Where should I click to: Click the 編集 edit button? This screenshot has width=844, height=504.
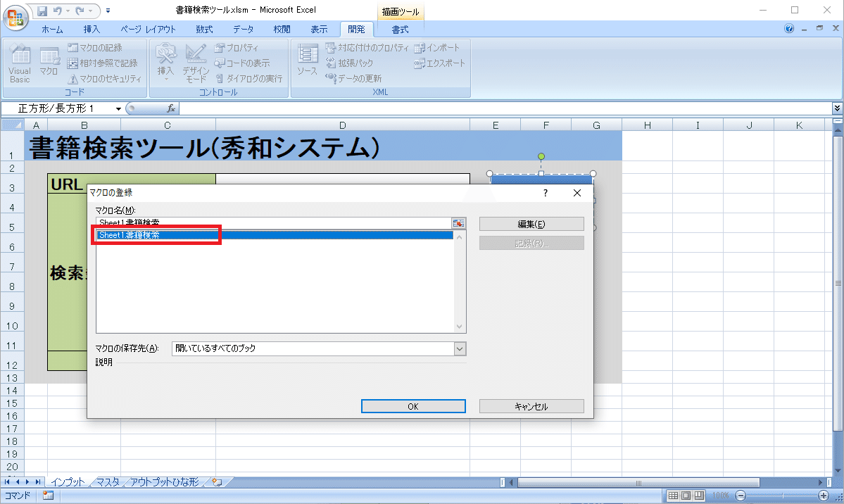pyautogui.click(x=531, y=224)
